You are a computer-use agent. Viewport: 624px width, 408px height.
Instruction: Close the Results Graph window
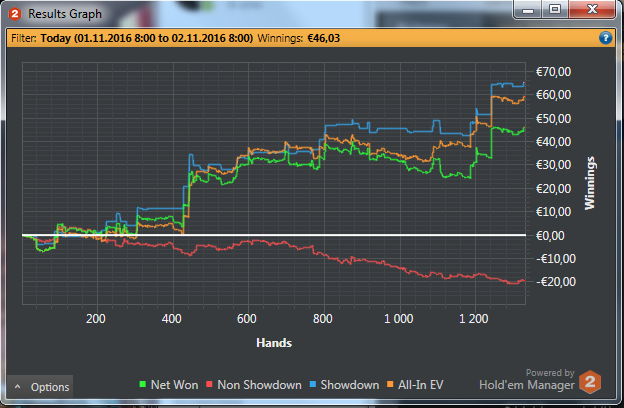592,10
